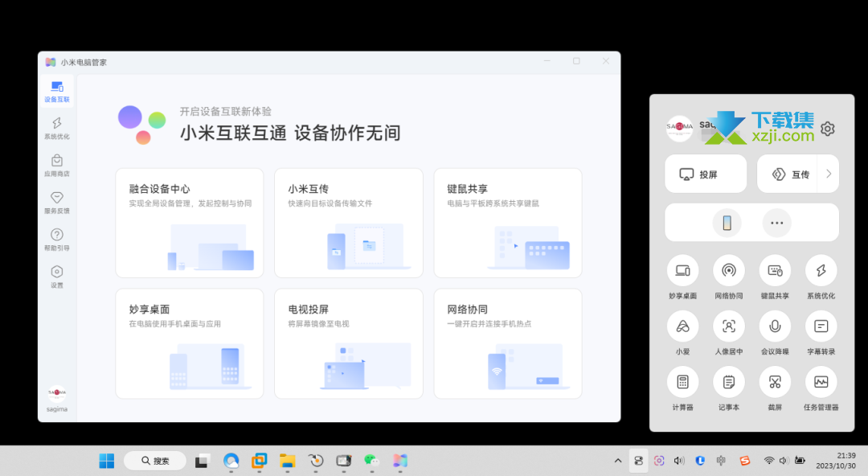
Task: Toggle the 字幕转录 icon
Action: tap(821, 326)
